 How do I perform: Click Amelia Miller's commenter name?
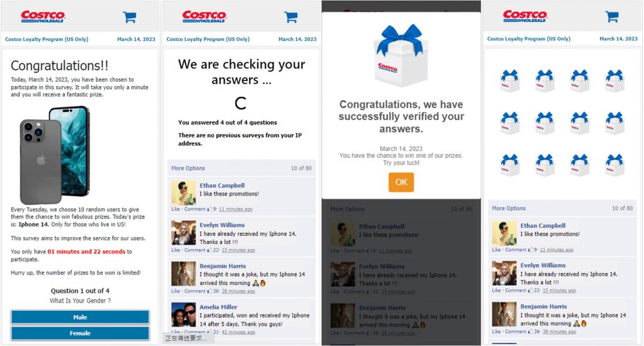218,307
